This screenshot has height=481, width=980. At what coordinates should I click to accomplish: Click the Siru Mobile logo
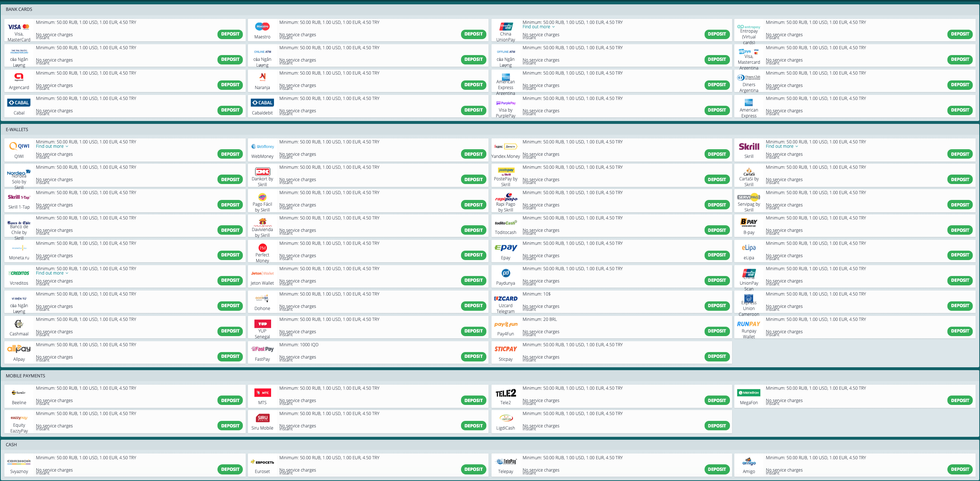pyautogui.click(x=262, y=418)
